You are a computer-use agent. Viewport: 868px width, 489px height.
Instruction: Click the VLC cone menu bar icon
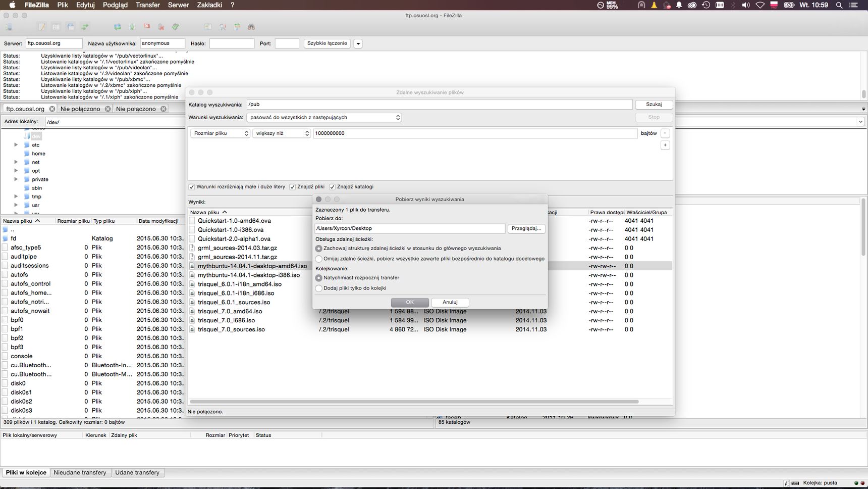(654, 5)
